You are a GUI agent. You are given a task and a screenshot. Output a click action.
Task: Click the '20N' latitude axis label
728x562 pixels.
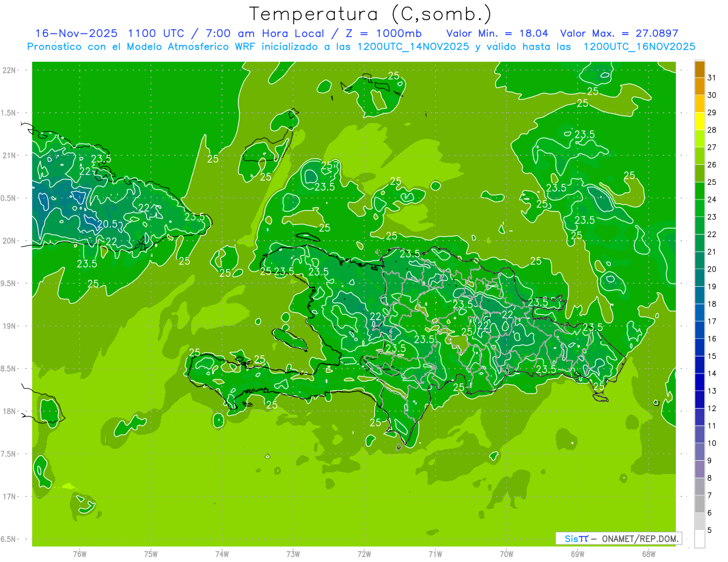pos(10,241)
